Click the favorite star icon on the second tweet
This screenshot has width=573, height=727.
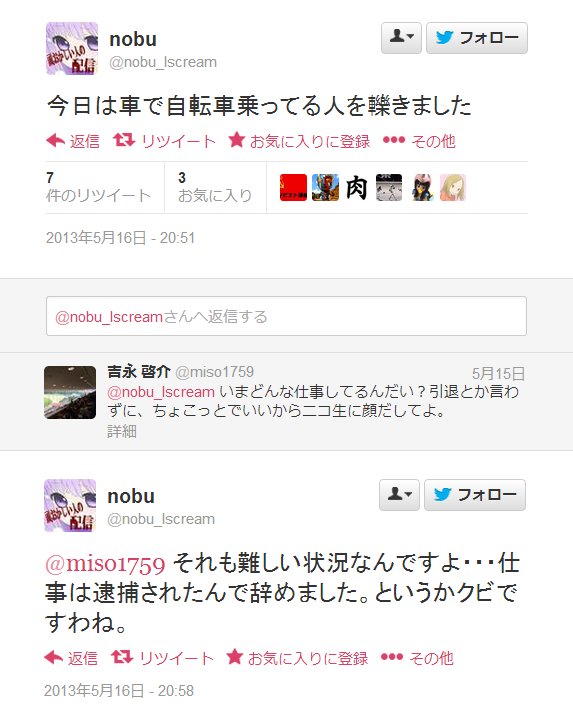(x=235, y=657)
